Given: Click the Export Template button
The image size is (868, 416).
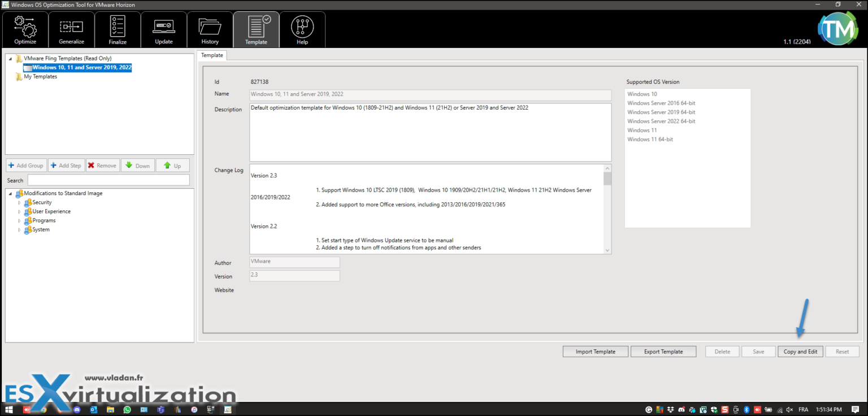Looking at the screenshot, I should pos(663,351).
